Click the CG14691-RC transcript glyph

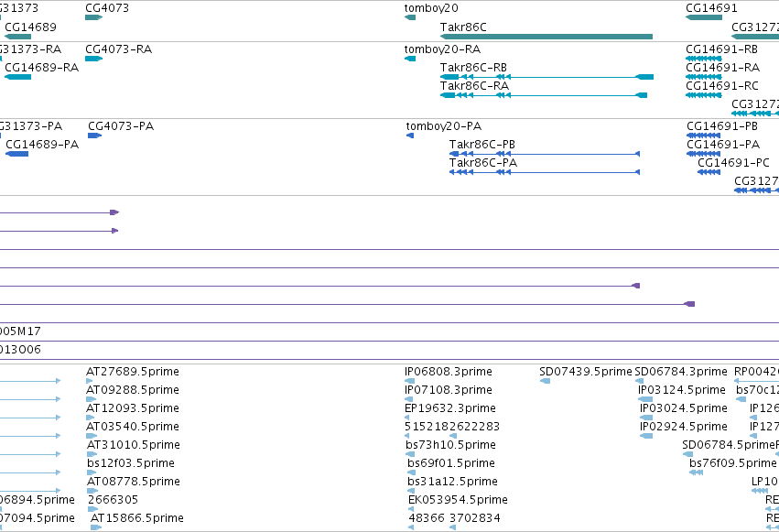click(704, 95)
